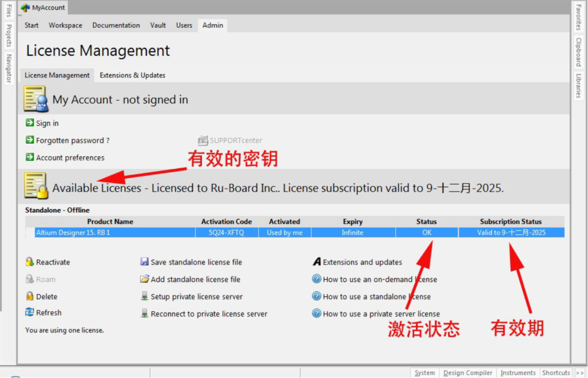
Task: Click the greyed Roam icon
Action: coord(29,279)
